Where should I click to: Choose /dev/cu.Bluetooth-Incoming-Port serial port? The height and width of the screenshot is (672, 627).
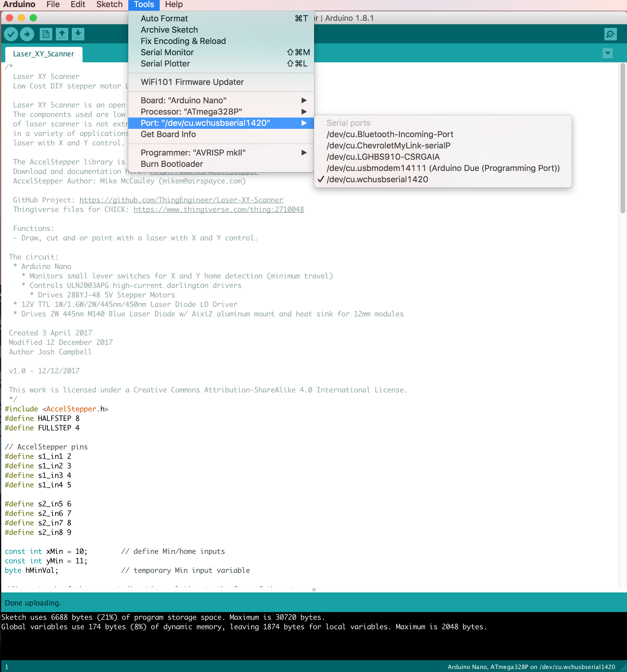pyautogui.click(x=389, y=134)
